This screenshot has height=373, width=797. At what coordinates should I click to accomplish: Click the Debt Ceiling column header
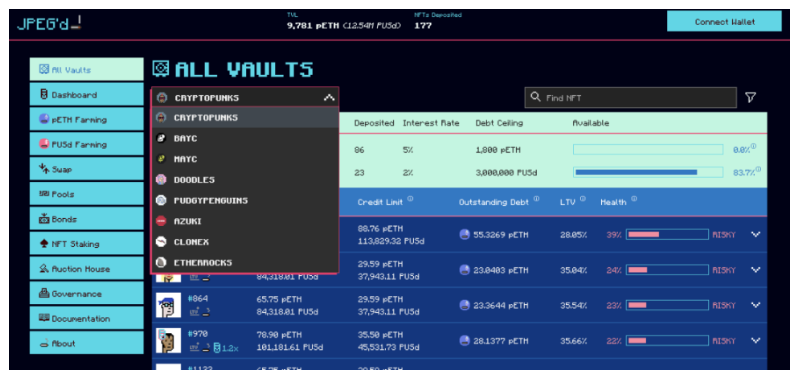pos(499,123)
